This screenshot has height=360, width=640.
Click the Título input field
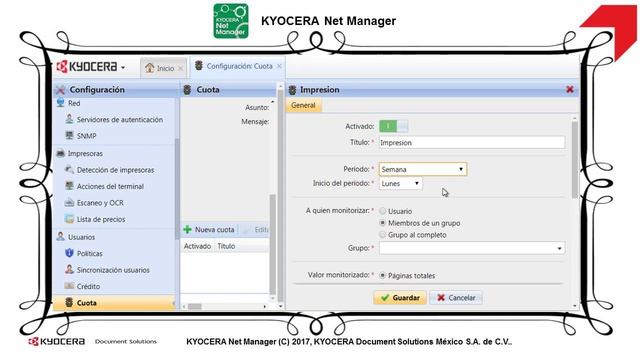point(472,142)
